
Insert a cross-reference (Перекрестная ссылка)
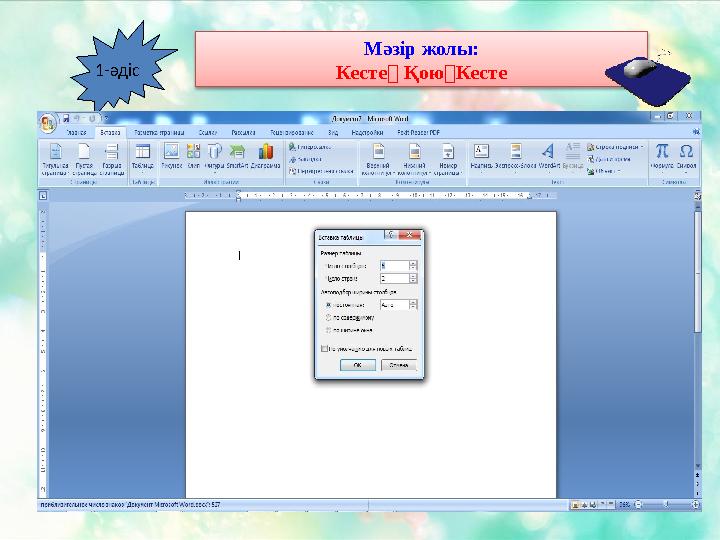click(321, 171)
